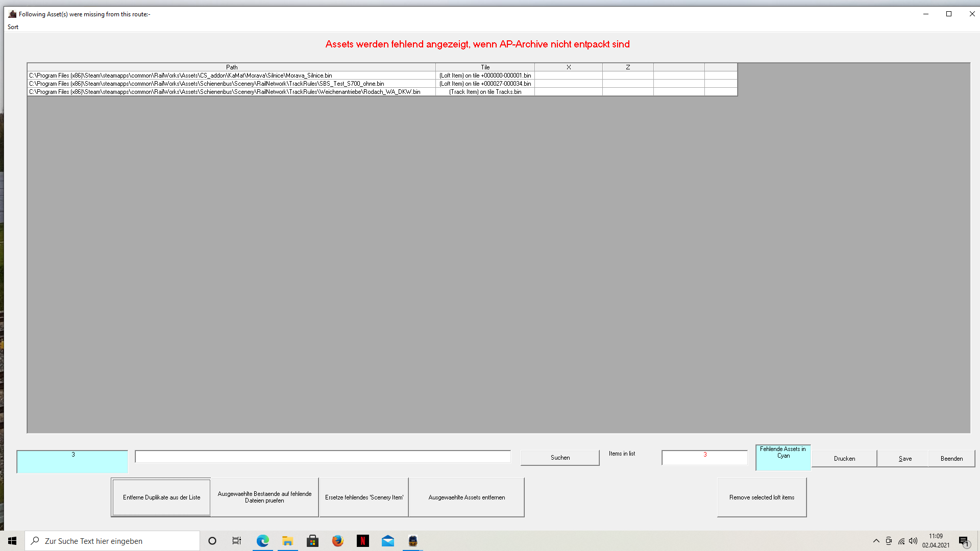
Task: Open Microsoft Store from the taskbar
Action: 313,541
